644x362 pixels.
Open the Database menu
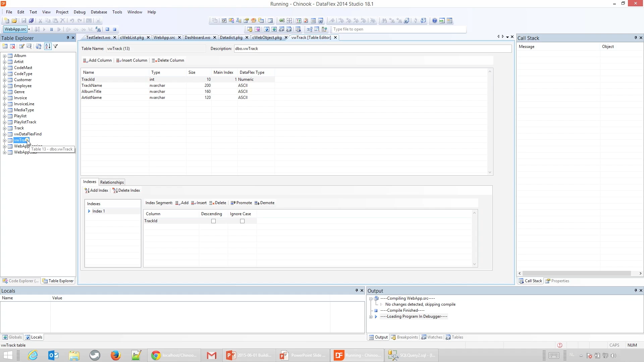pyautogui.click(x=99, y=12)
